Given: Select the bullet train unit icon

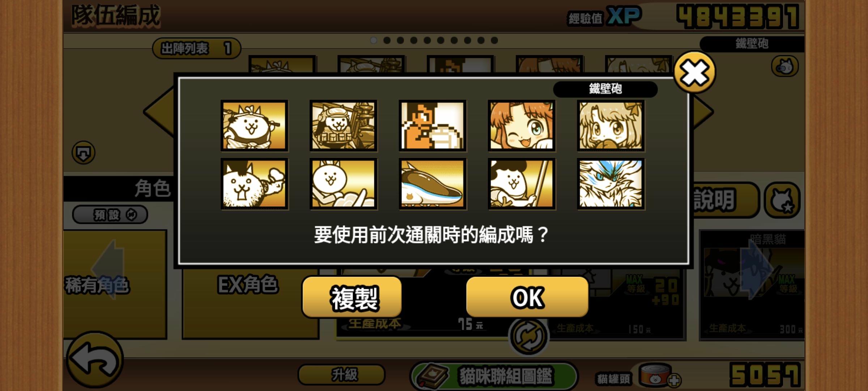Looking at the screenshot, I should tap(433, 184).
